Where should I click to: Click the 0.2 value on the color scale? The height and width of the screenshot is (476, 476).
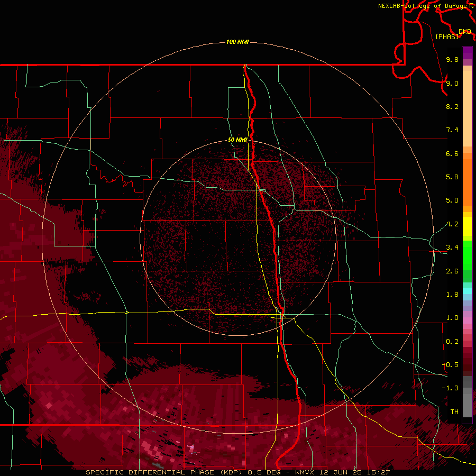[x=452, y=342]
